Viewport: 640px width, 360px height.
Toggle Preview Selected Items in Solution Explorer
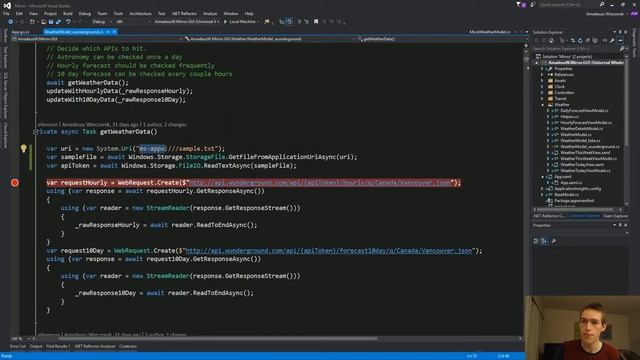(x=620, y=40)
